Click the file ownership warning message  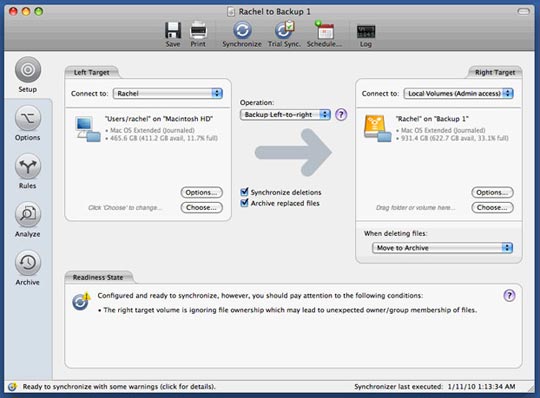(x=288, y=310)
